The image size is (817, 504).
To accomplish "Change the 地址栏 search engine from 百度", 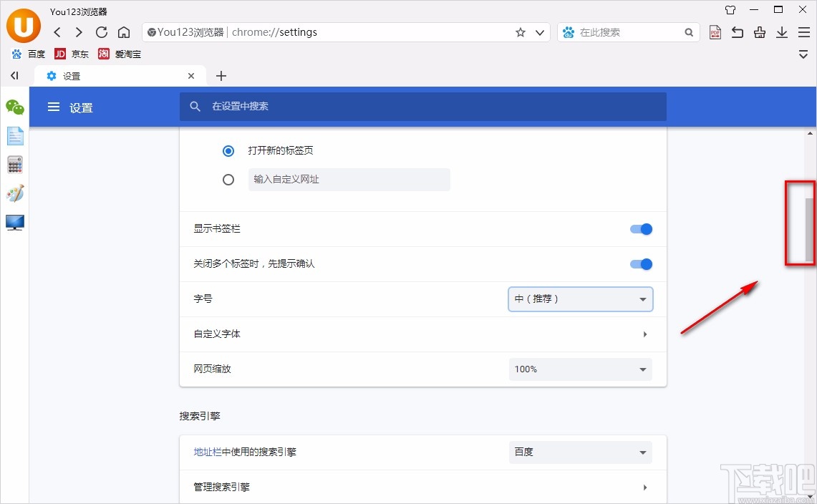I will point(580,452).
